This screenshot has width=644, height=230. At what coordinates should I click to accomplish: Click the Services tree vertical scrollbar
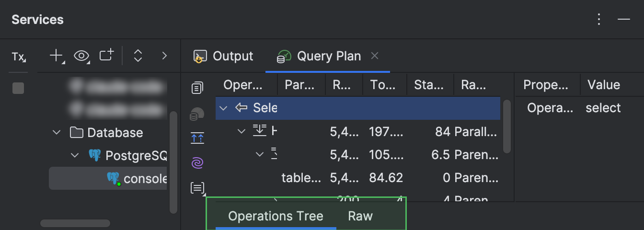(173, 162)
